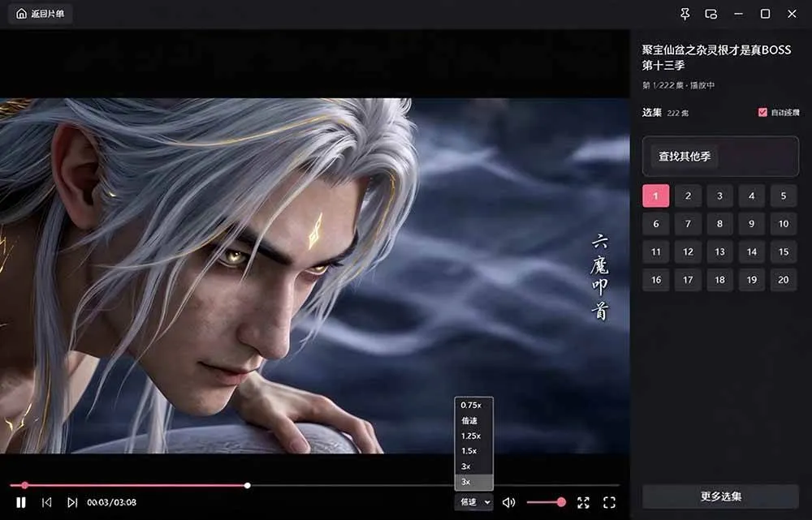Select episode 3
This screenshot has width=812, height=520.
tap(719, 196)
